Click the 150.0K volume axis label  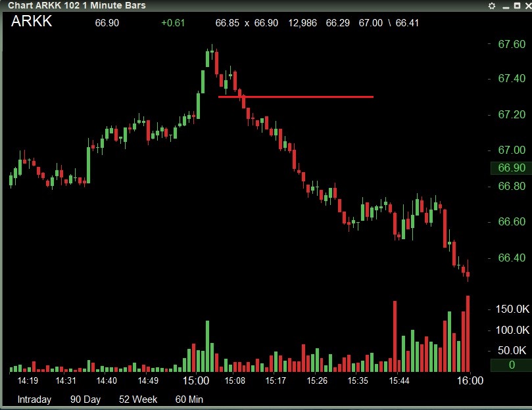pyautogui.click(x=512, y=309)
